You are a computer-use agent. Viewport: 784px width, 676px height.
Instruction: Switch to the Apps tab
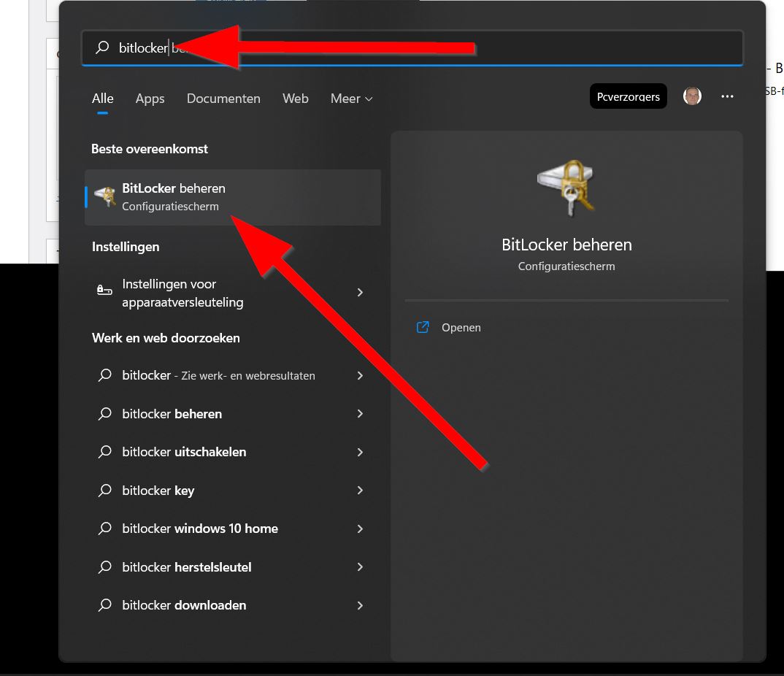(150, 99)
